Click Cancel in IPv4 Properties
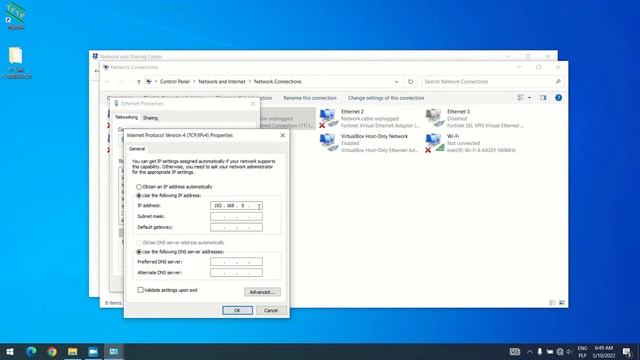640x360 pixels. click(271, 310)
